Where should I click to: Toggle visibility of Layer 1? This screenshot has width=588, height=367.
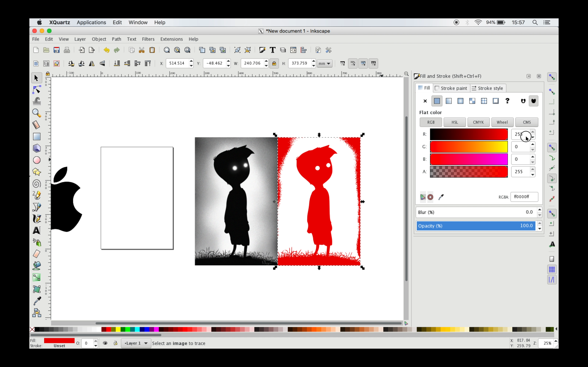click(105, 343)
